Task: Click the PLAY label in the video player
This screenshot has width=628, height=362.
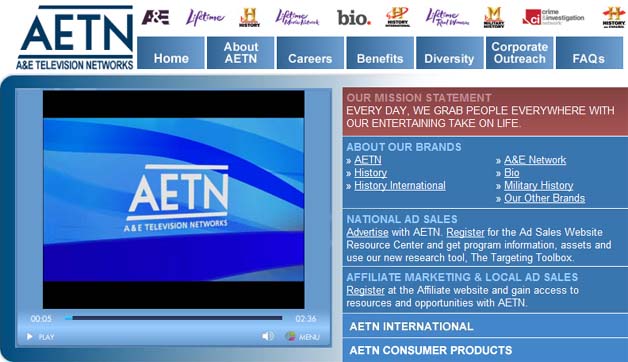Action: click(46, 337)
